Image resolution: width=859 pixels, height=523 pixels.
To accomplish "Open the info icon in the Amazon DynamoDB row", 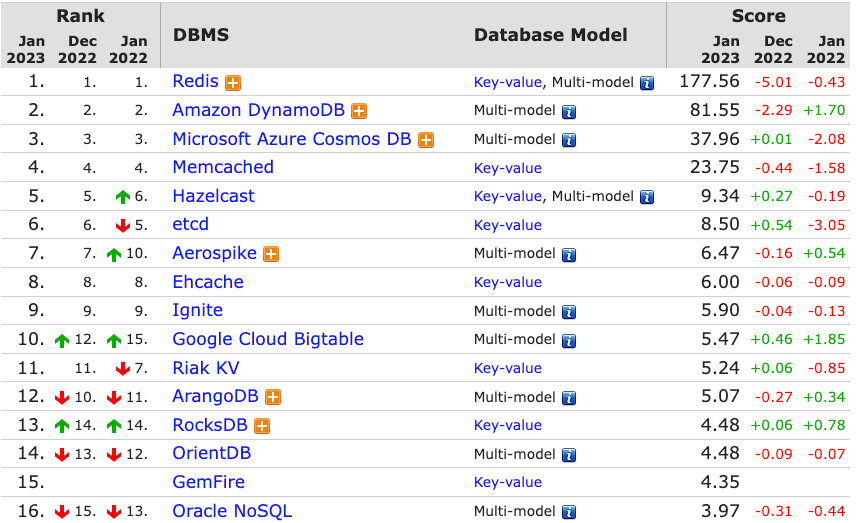I will tap(569, 112).
